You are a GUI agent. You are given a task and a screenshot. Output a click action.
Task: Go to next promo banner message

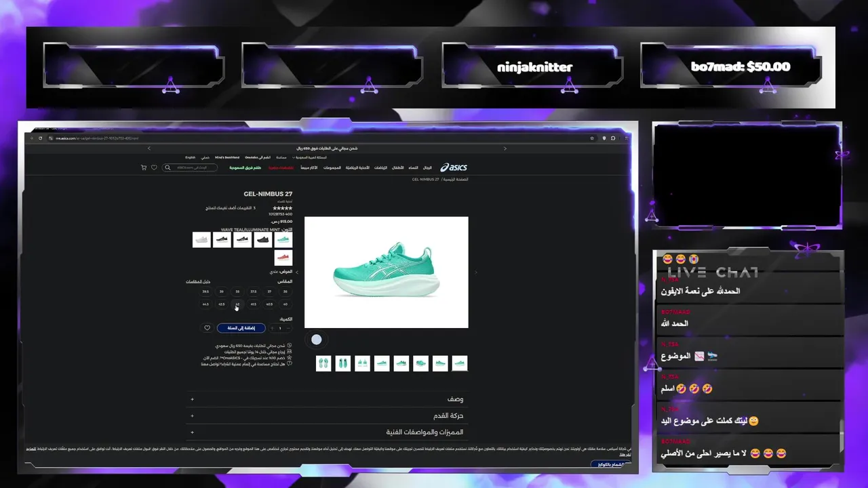tap(505, 148)
